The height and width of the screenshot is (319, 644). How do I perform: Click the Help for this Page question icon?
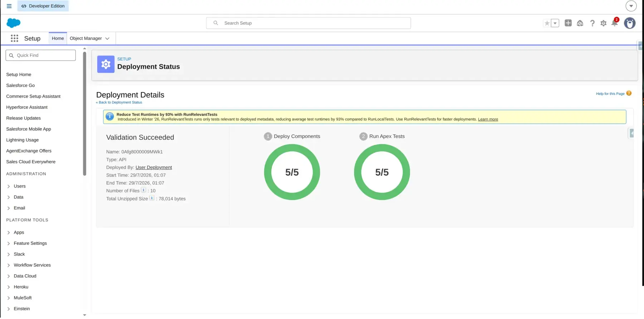click(x=629, y=93)
